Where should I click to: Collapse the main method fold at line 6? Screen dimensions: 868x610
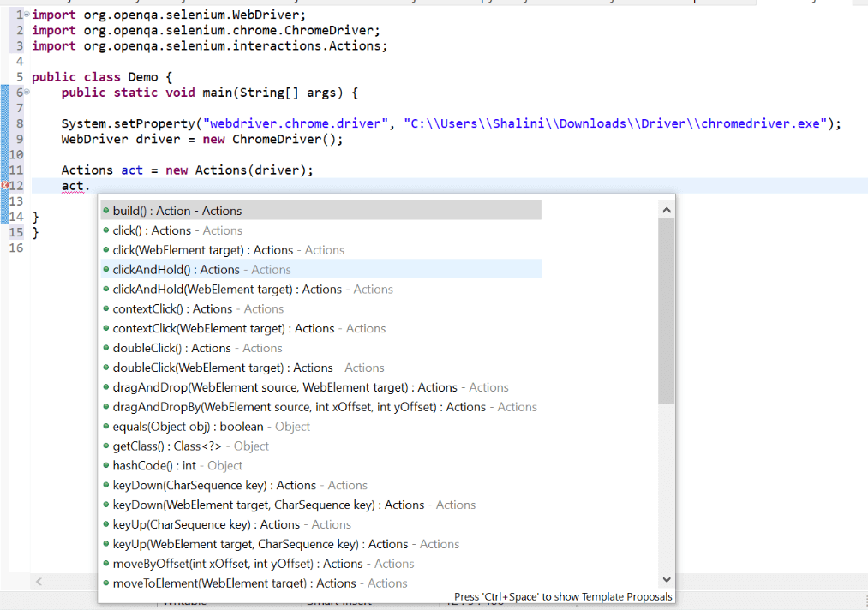point(27,92)
